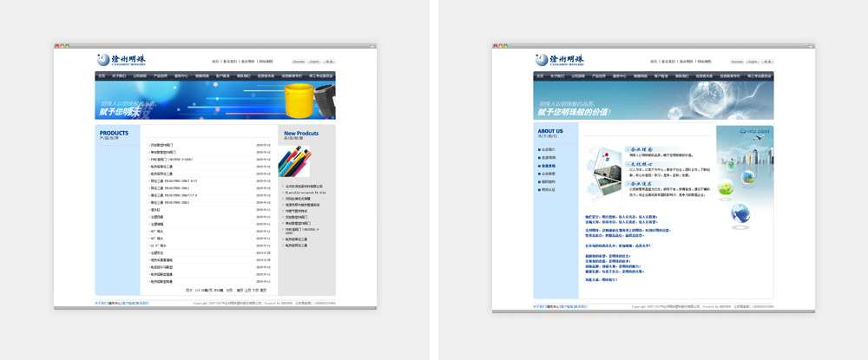Image resolution: width=868 pixels, height=360 pixels.
Task: Click 首页 in the left window navigation bar
Action: (x=102, y=76)
